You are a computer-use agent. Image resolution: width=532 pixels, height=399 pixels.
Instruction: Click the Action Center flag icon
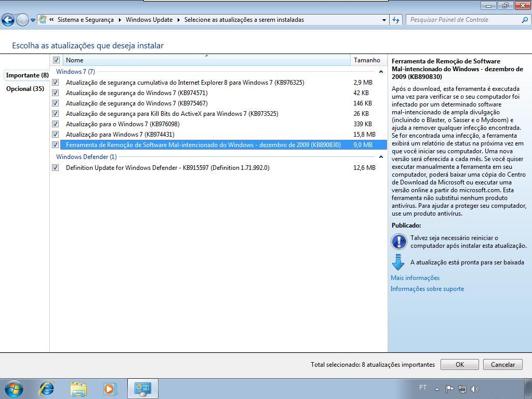[x=449, y=389]
